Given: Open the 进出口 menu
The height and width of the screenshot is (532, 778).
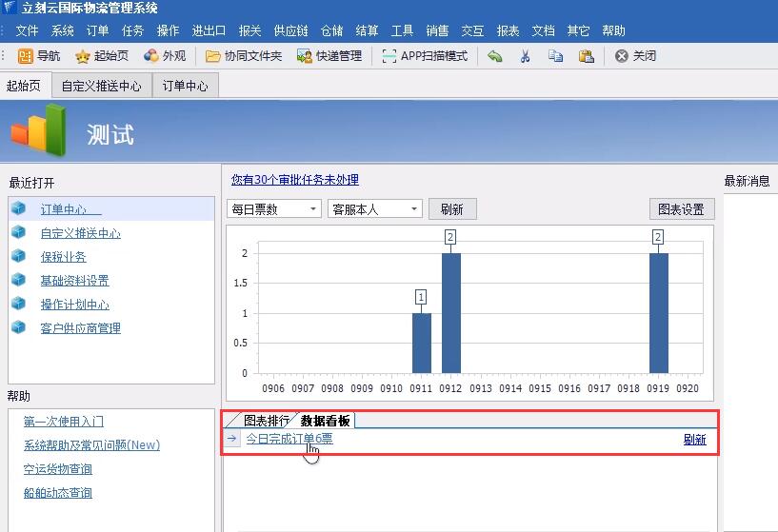Looking at the screenshot, I should (209, 30).
